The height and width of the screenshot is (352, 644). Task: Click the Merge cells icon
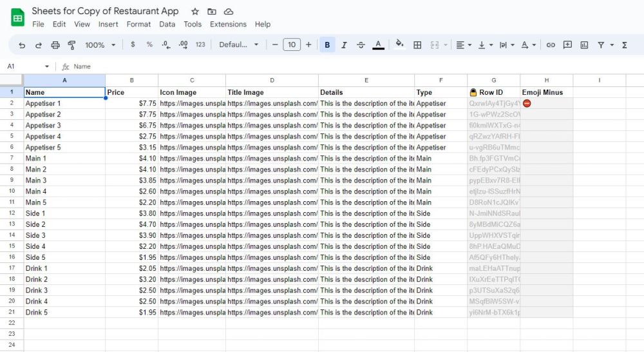pos(435,45)
